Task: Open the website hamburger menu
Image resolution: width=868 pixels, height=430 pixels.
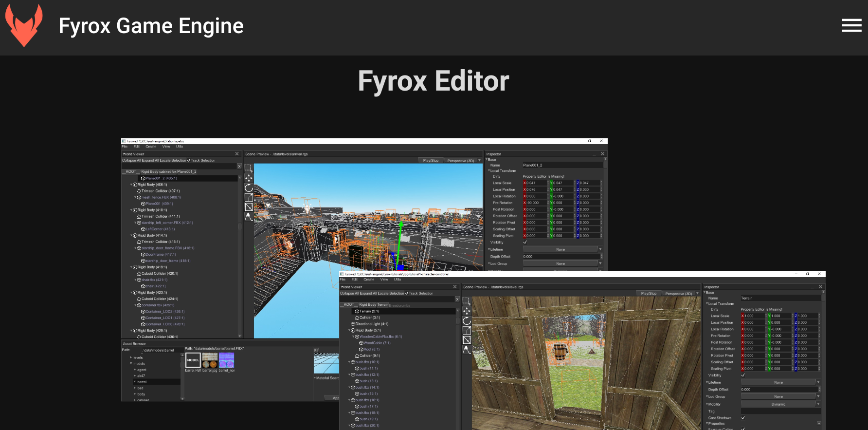Action: tap(851, 25)
